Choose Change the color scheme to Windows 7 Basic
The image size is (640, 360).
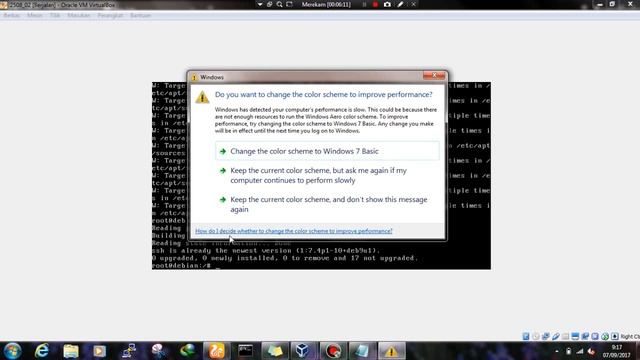click(x=327, y=151)
